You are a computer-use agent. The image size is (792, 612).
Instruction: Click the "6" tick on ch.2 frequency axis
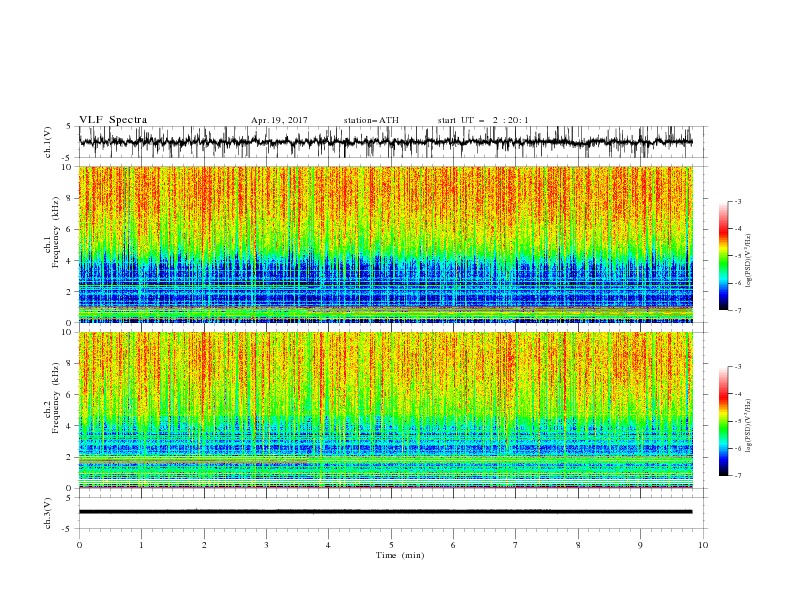click(x=70, y=395)
